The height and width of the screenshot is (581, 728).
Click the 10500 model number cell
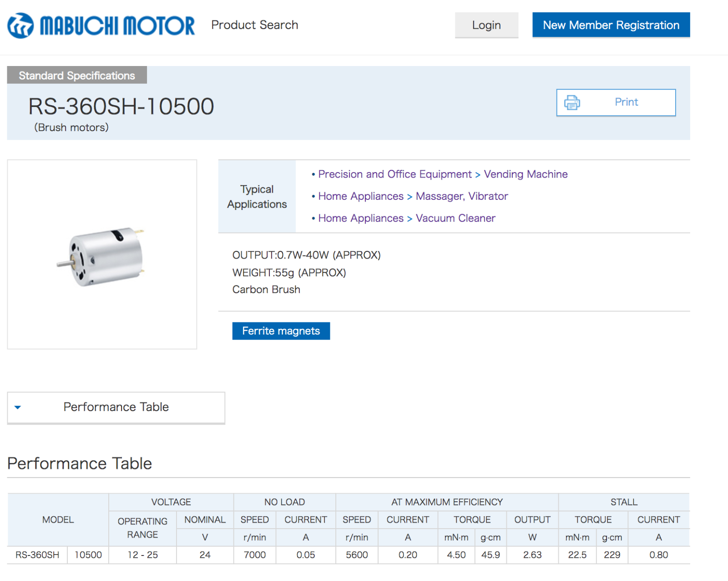88,555
